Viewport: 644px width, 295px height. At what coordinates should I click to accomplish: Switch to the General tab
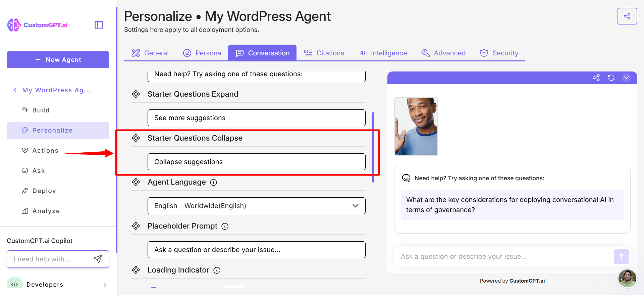coord(150,53)
